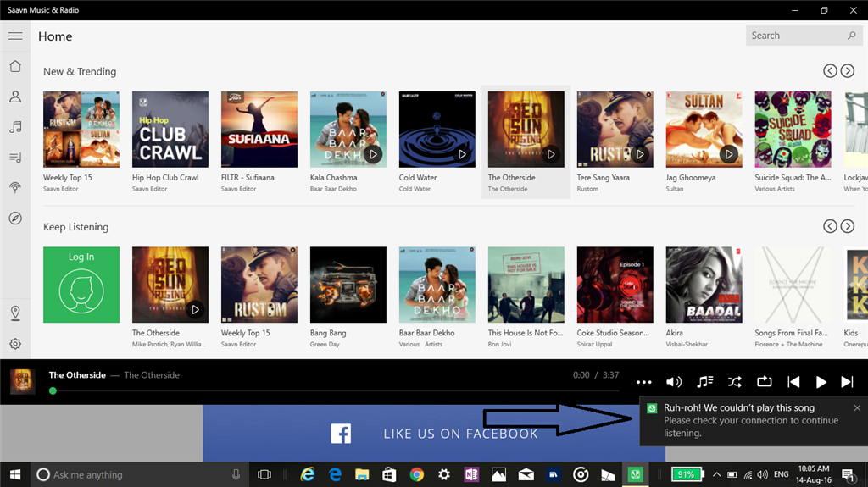Skip to the previous track
868x487 pixels.
[793, 382]
